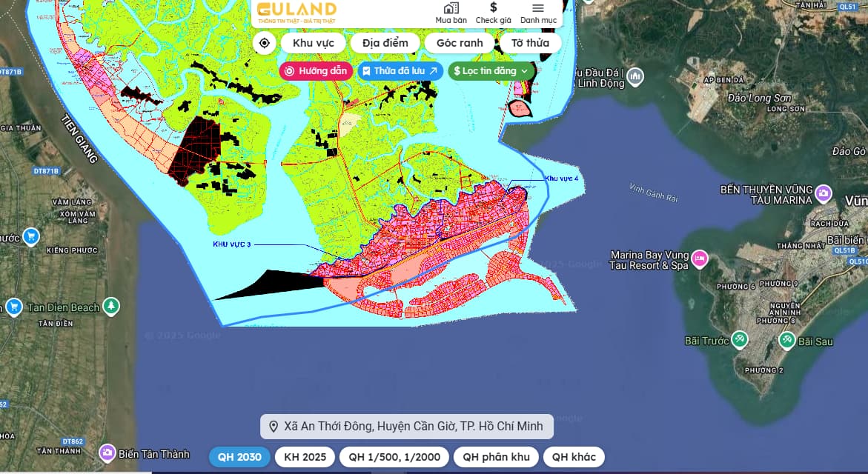Click the ẤP BẾN ĐÁ label

pyautogui.click(x=723, y=80)
